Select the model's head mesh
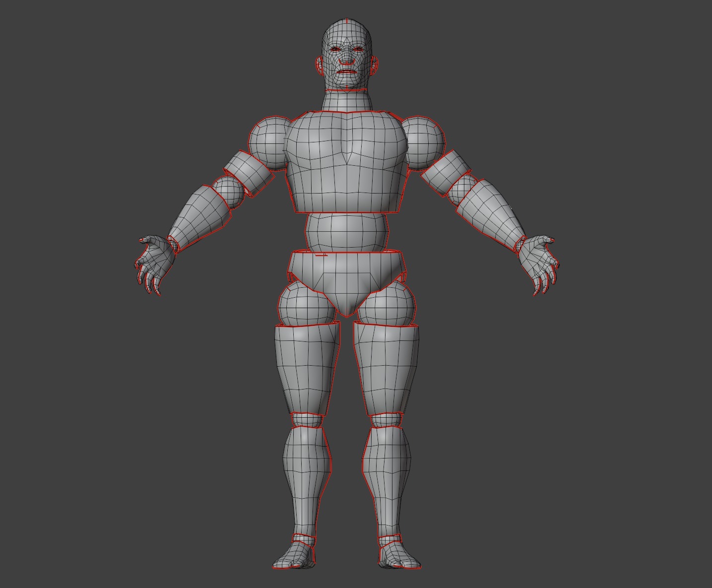 [347, 55]
